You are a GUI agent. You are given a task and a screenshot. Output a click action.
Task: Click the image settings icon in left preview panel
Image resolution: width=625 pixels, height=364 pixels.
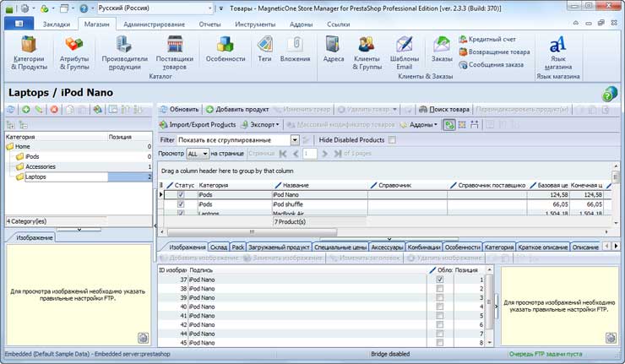(x=143, y=338)
